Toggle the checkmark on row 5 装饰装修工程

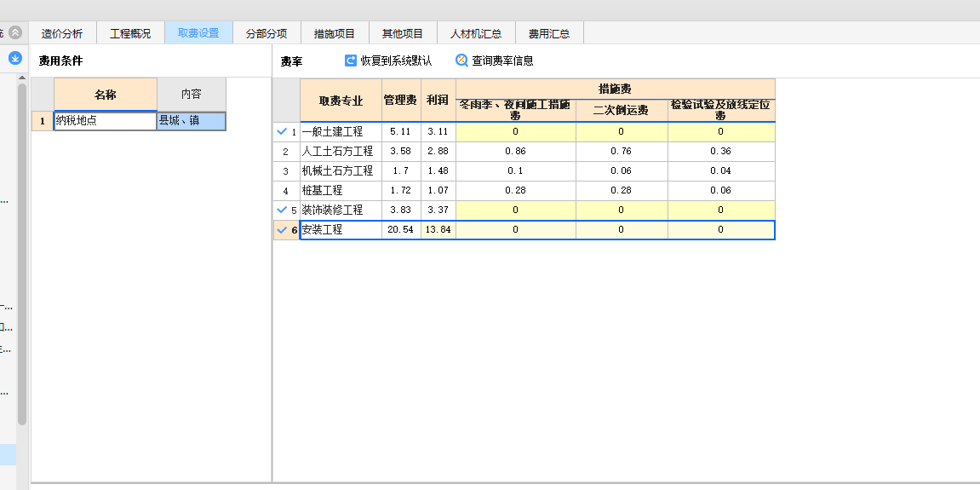pos(282,210)
